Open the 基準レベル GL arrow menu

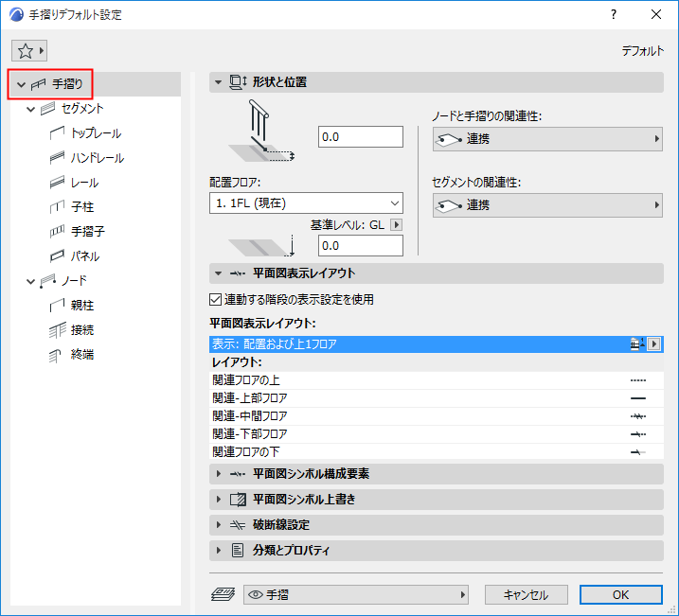(x=396, y=225)
